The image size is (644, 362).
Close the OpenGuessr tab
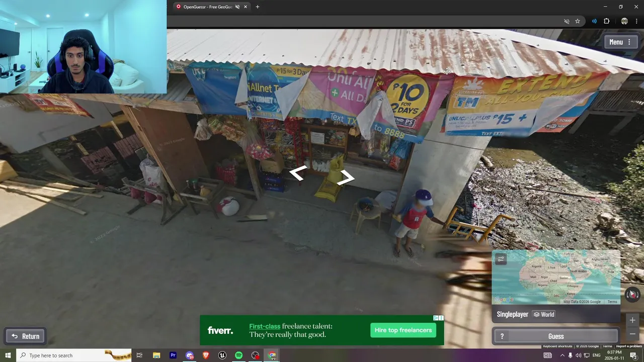coord(246,7)
